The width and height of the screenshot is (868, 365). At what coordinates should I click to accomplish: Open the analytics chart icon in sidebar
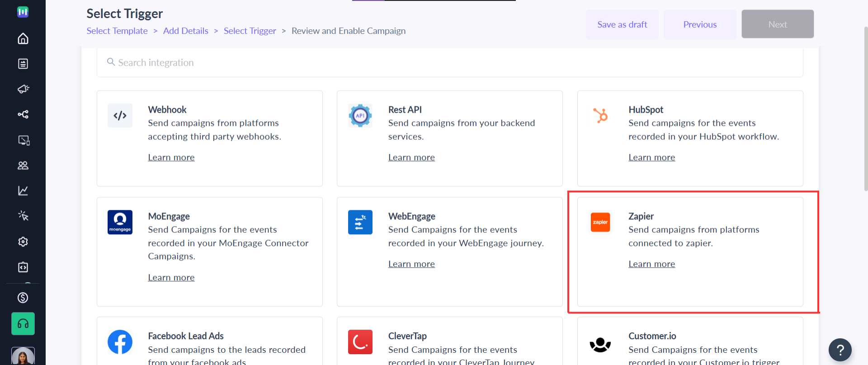pos(23,191)
